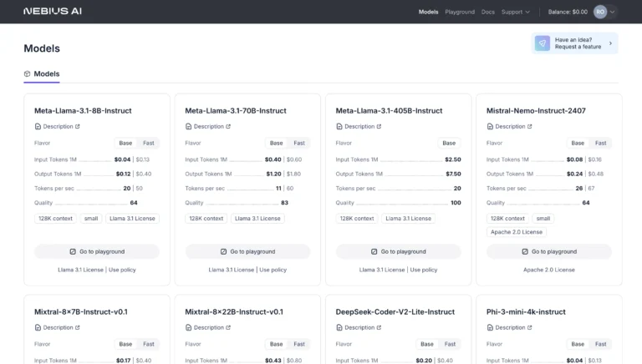This screenshot has height=364, width=642.
Task: Open Llama 3.1 License link under Meta-Llama-3.1-70B
Action: (x=232, y=270)
